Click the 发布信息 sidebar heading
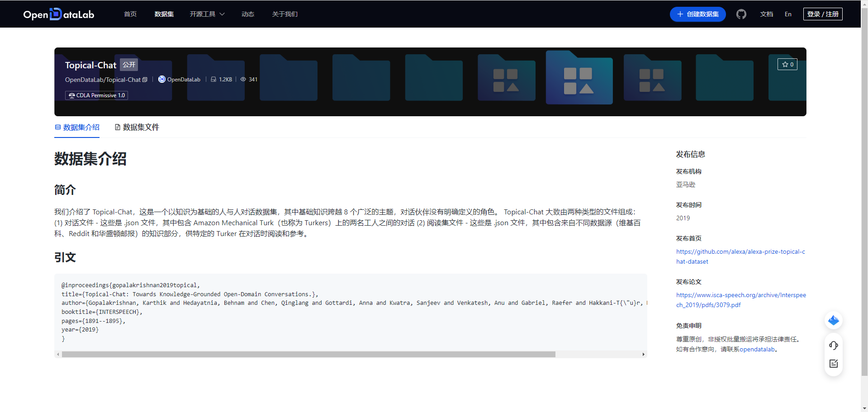Viewport: 868px width, 412px height. coord(690,154)
